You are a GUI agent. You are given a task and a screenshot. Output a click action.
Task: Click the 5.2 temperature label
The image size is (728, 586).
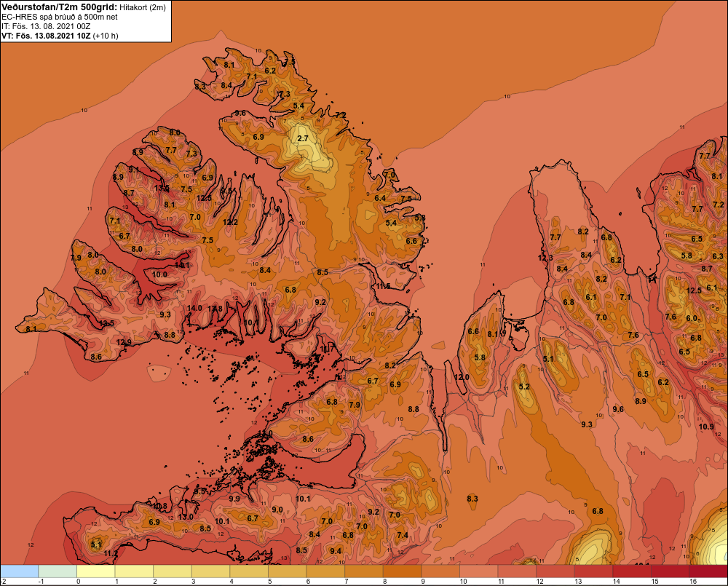coord(524,387)
